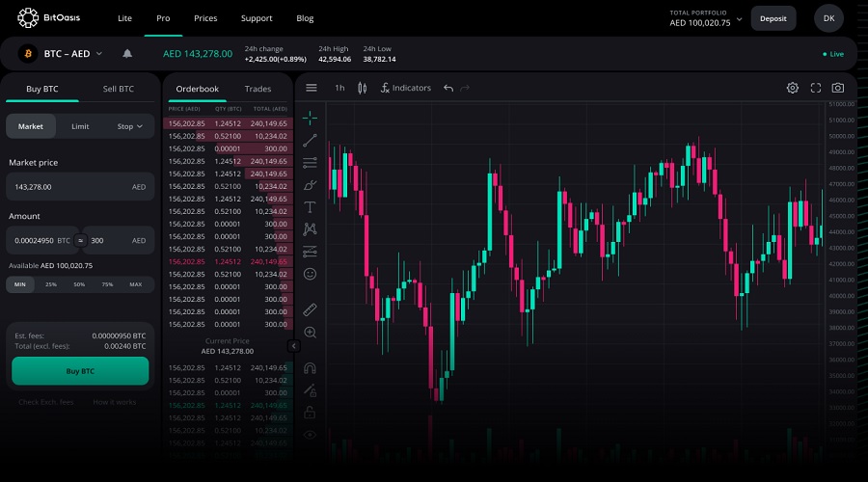Viewport: 868px width, 482px height.
Task: Click the Bitcoin coin icon
Action: (28, 54)
